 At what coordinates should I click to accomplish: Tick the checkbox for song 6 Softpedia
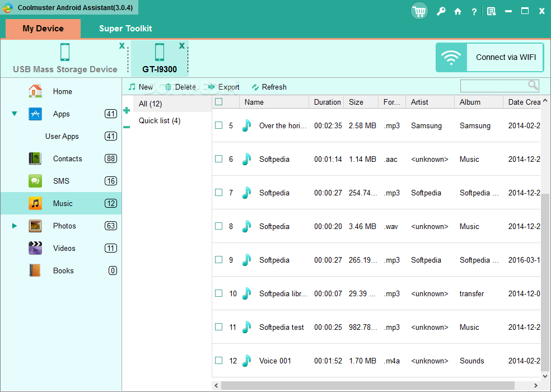(218, 159)
